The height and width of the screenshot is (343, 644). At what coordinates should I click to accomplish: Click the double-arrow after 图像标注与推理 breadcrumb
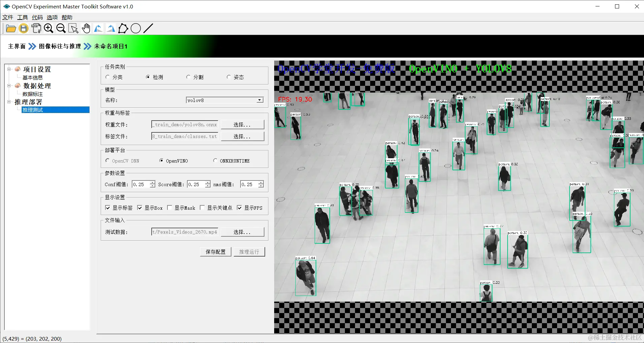[x=87, y=46]
